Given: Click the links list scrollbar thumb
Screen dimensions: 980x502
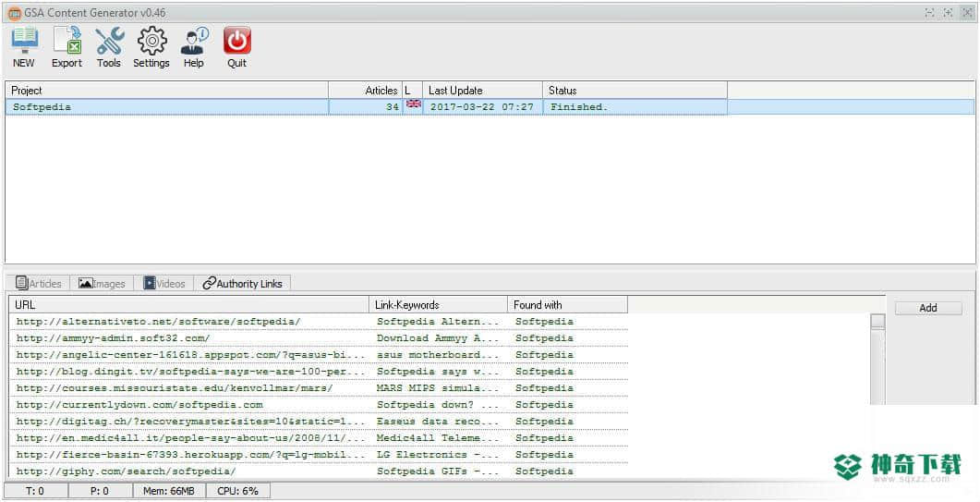Looking at the screenshot, I should [878, 321].
